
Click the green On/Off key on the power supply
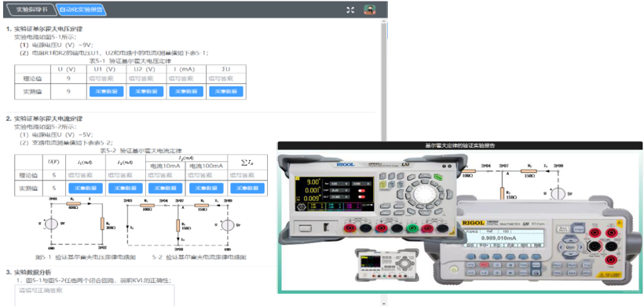(437, 177)
